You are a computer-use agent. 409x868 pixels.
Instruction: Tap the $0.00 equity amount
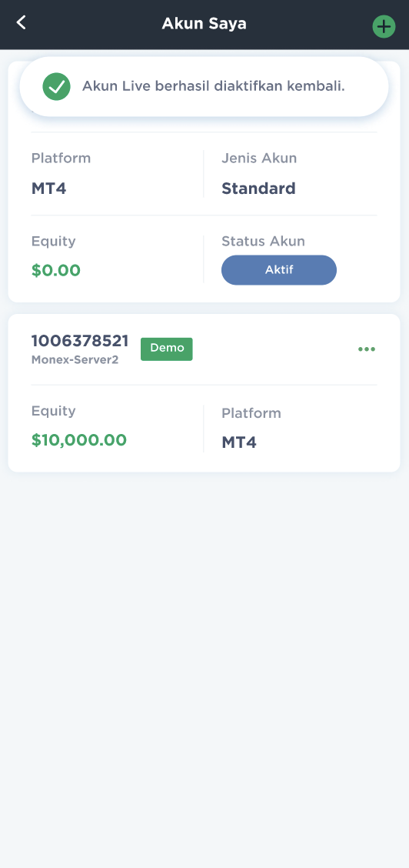[56, 271]
